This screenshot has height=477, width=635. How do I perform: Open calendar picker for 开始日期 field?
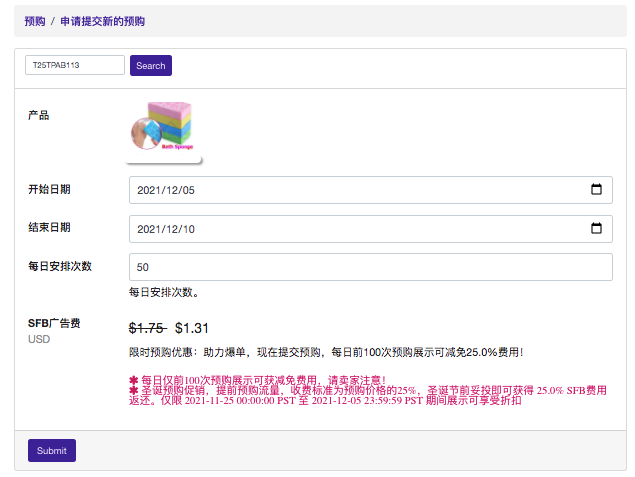tap(596, 190)
